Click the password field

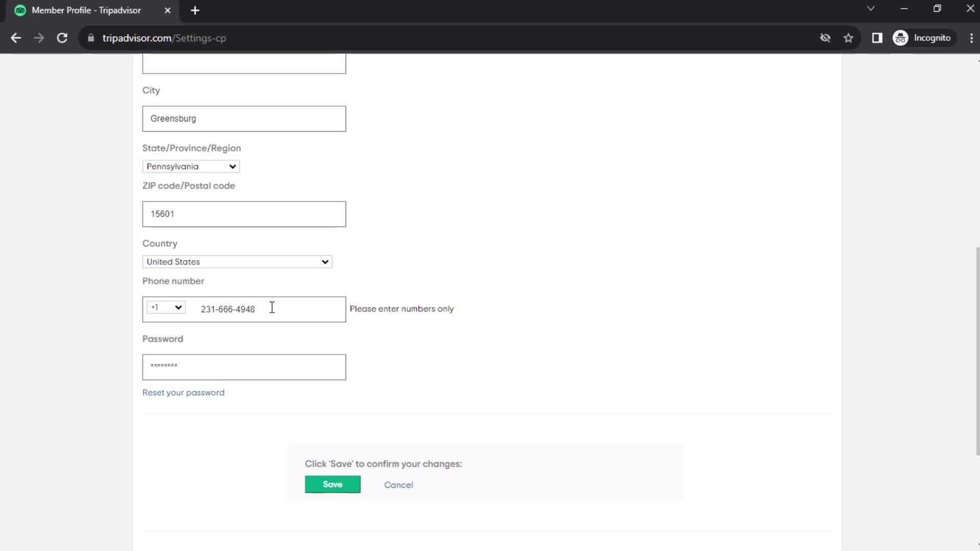click(244, 367)
